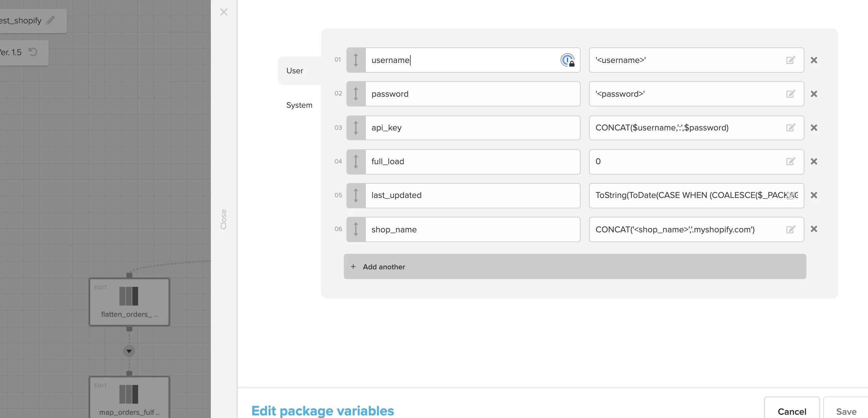Click the down arrow connector between components

129,351
